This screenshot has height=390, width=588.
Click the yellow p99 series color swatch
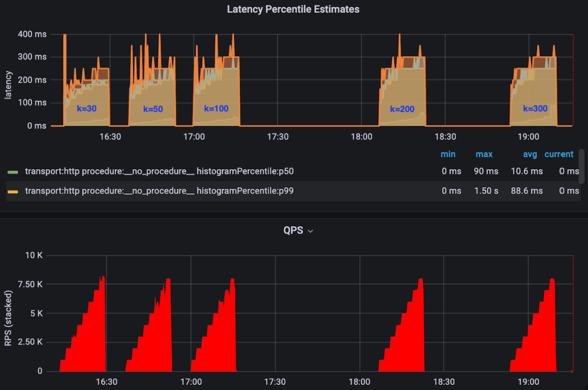click(x=13, y=191)
